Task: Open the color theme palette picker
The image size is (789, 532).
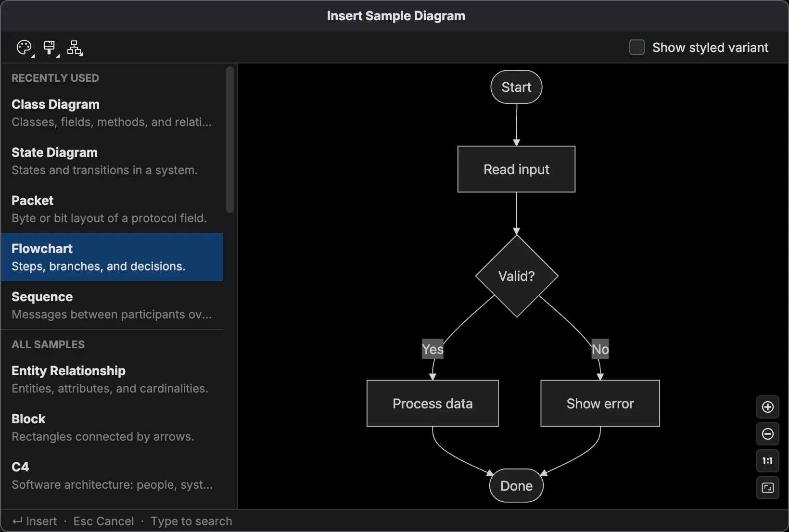Action: pyautogui.click(x=24, y=47)
